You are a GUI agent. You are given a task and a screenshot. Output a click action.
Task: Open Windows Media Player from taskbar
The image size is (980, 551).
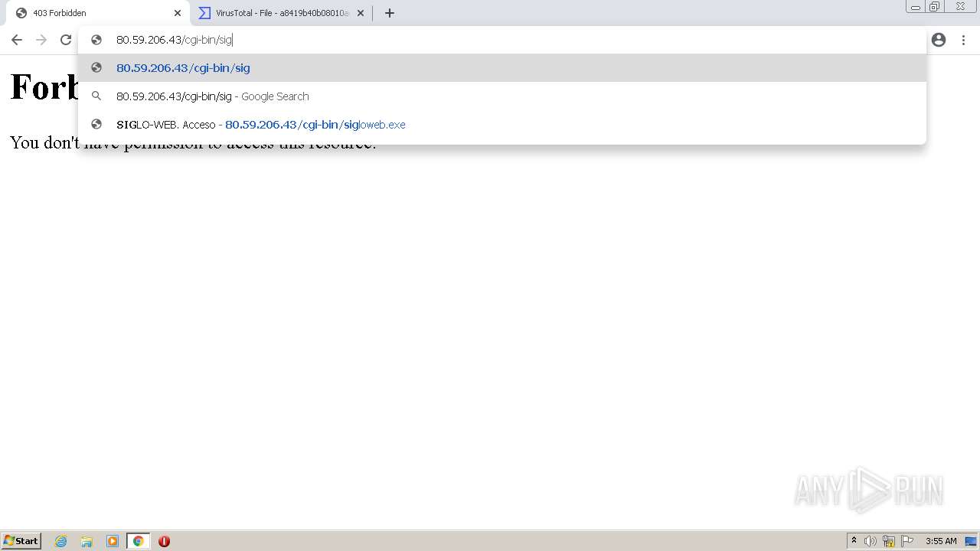(113, 541)
